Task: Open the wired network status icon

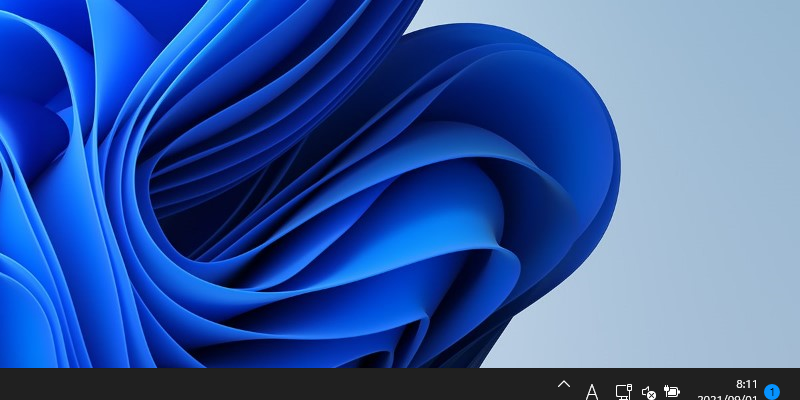Action: [623, 392]
